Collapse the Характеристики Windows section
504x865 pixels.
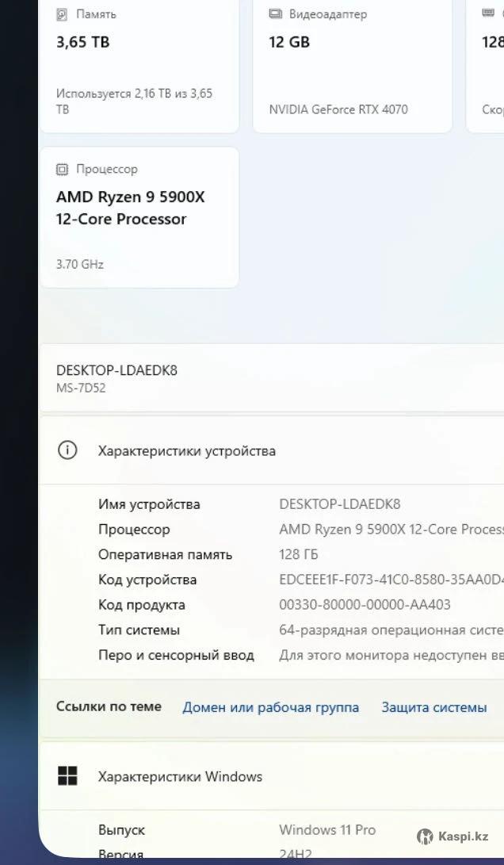click(269, 776)
